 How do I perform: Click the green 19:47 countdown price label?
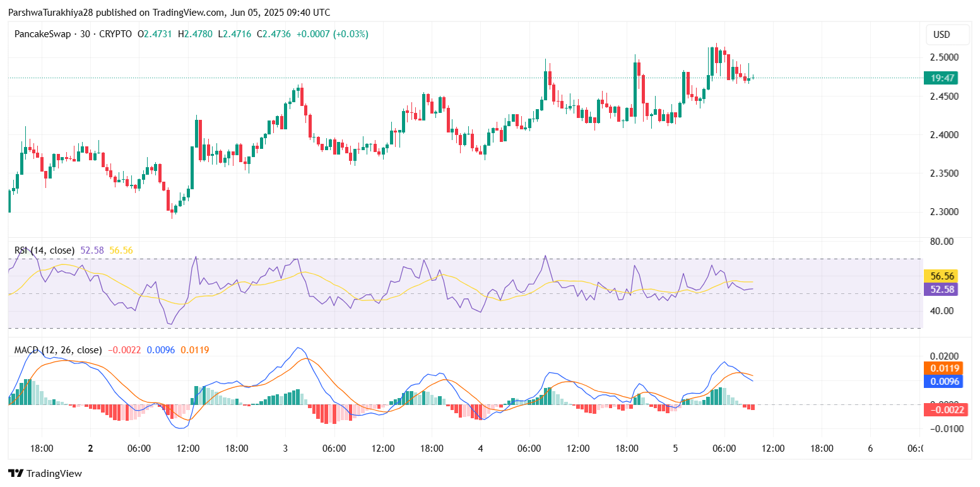pos(940,78)
